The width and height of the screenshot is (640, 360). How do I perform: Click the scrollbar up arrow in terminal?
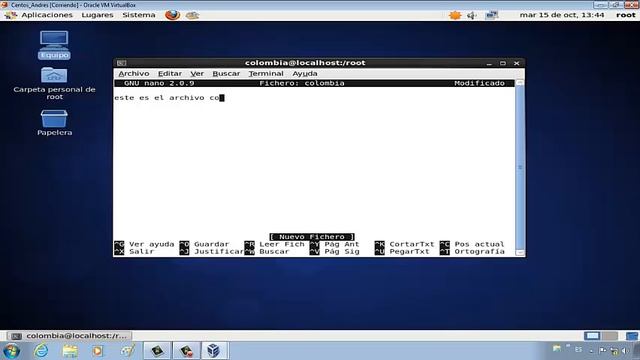click(x=520, y=83)
